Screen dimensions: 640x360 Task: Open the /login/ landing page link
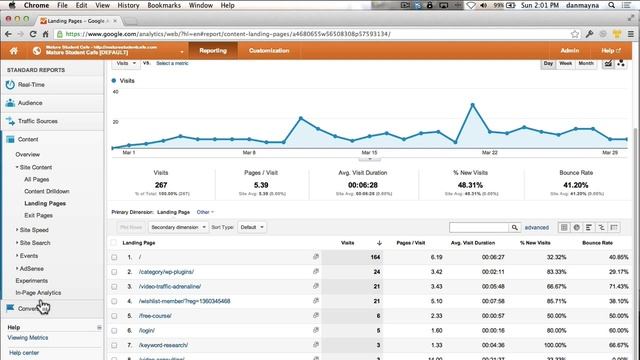tap(147, 331)
